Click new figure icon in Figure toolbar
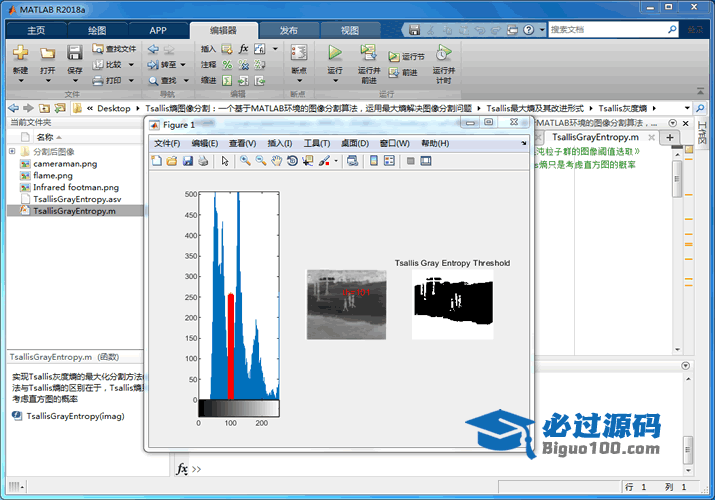This screenshot has height=500, width=715. pos(156,161)
